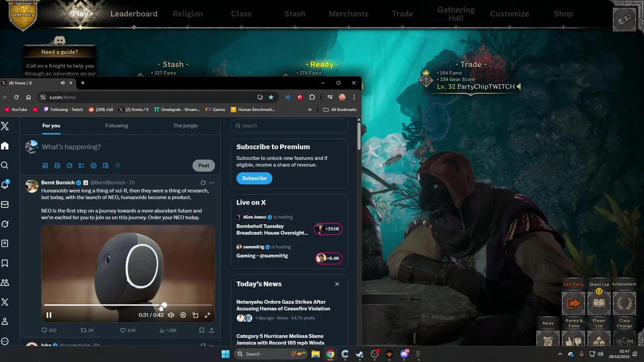This screenshot has height=362, width=644.
Task: Open Profile via the sidebar person icon
Action: tap(5, 321)
